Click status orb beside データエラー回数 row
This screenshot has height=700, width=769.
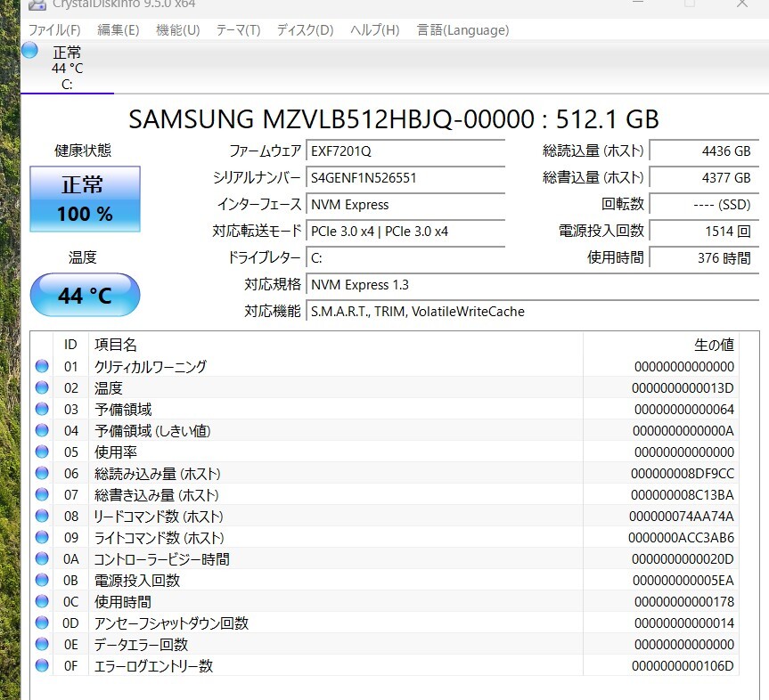tap(42, 645)
